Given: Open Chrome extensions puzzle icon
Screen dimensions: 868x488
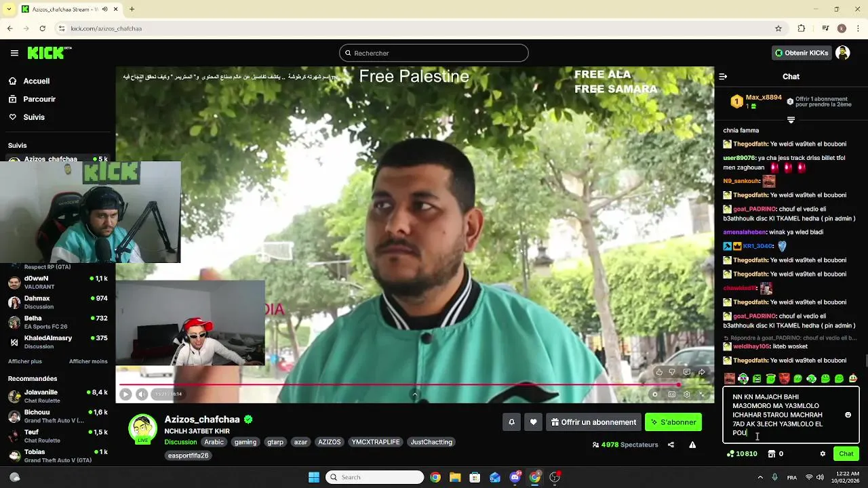Looking at the screenshot, I should click(x=802, y=28).
